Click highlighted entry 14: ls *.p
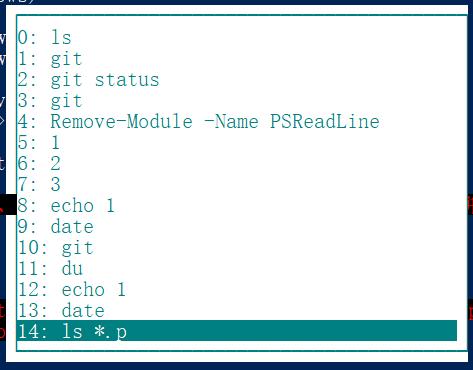The height and width of the screenshot is (370, 473). [237, 331]
